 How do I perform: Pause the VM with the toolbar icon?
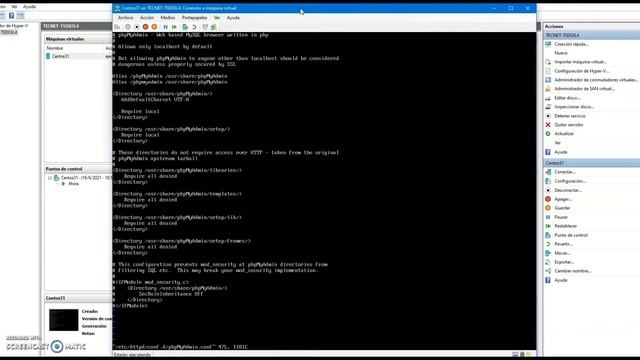click(165, 27)
